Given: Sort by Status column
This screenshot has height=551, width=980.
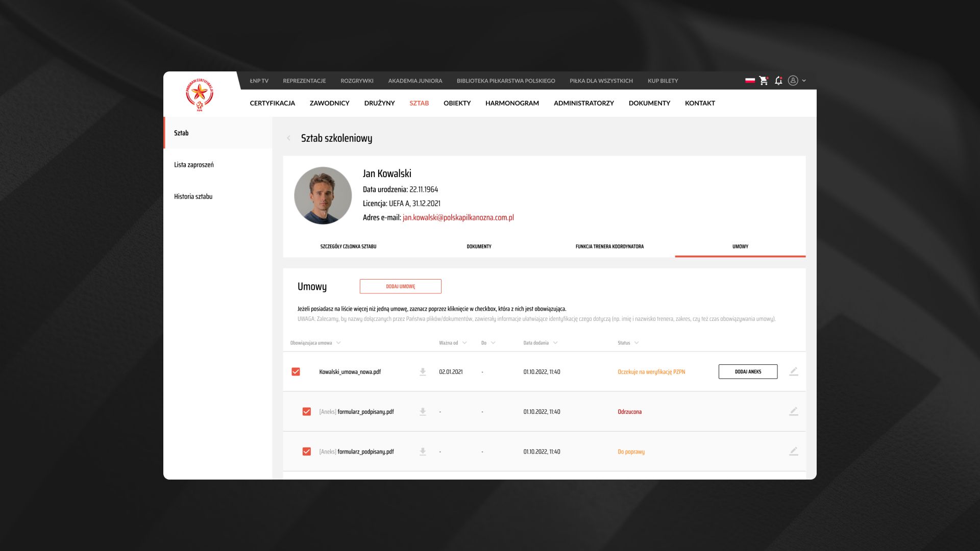Looking at the screenshot, I should pos(628,343).
